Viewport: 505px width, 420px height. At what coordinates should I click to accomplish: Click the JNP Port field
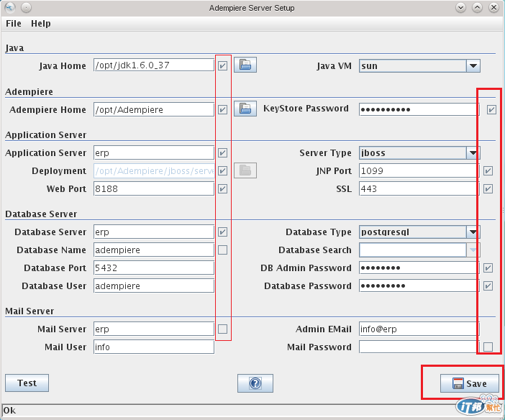[x=419, y=170]
